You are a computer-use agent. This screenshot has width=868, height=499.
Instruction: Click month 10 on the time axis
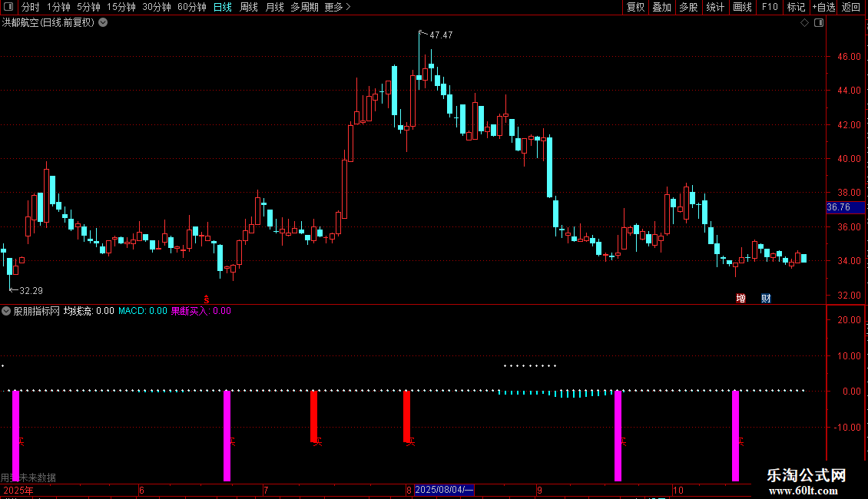point(678,490)
